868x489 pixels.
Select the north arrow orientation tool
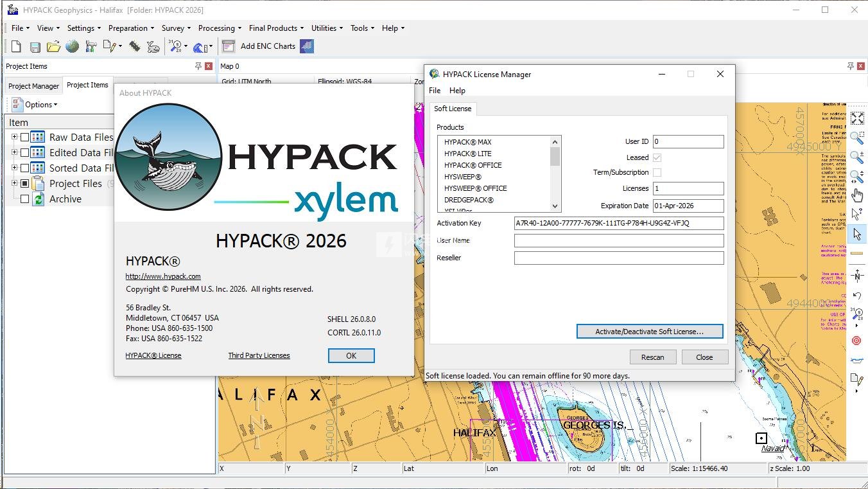tap(857, 276)
